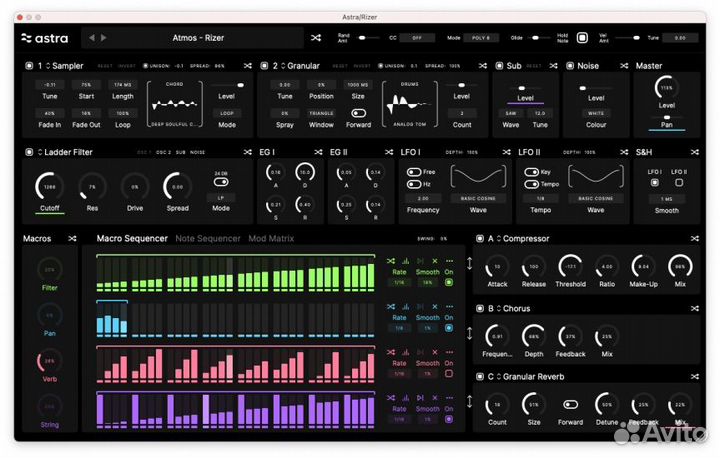Randomize the Granular oscillator settings

point(483,66)
